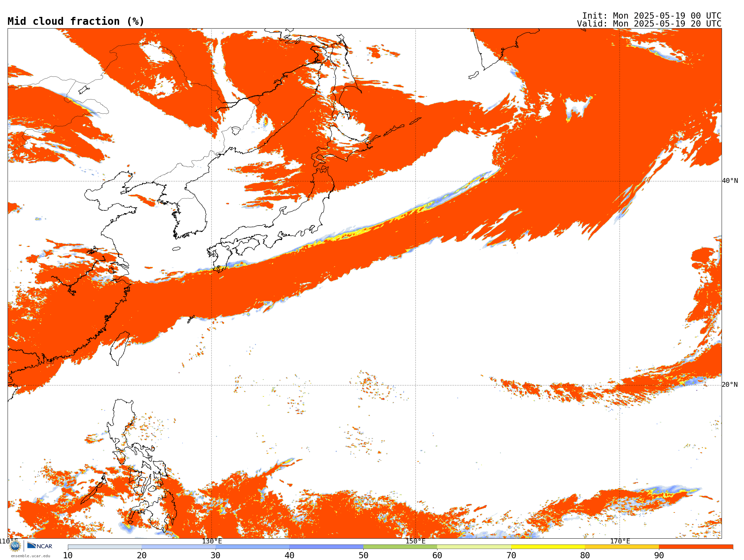
Task: Click the colorbar tick label 80
Action: [x=585, y=556]
